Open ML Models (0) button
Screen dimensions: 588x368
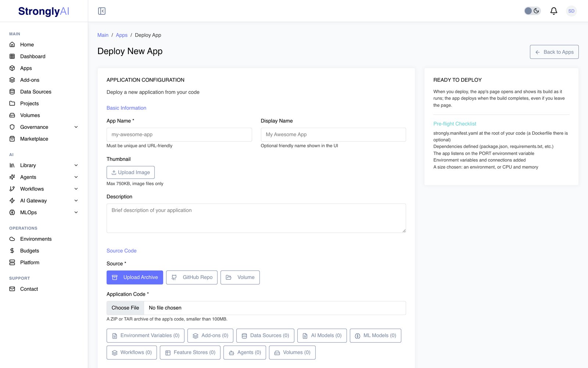(376, 336)
